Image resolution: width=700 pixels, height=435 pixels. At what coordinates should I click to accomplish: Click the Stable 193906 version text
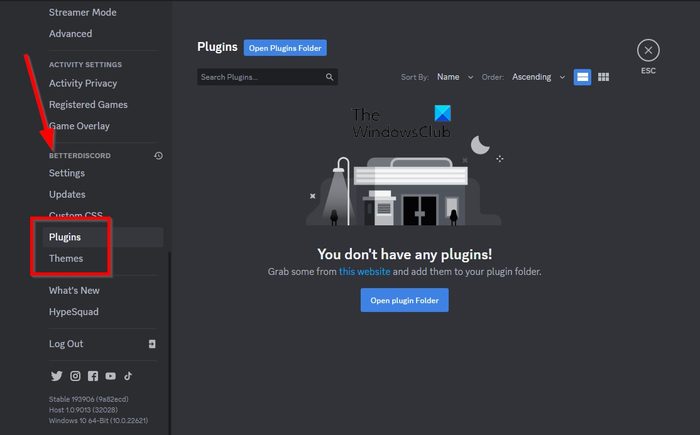(89, 399)
